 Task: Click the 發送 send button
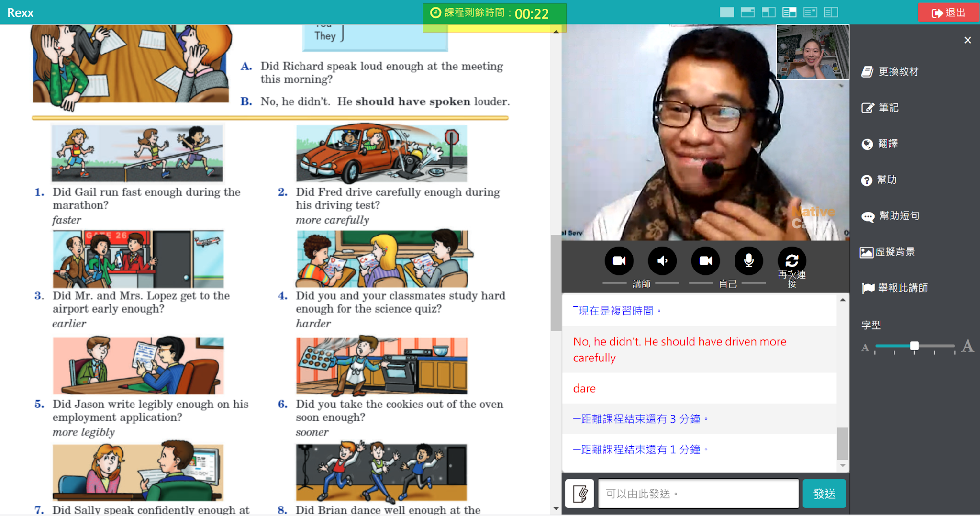[x=824, y=494]
